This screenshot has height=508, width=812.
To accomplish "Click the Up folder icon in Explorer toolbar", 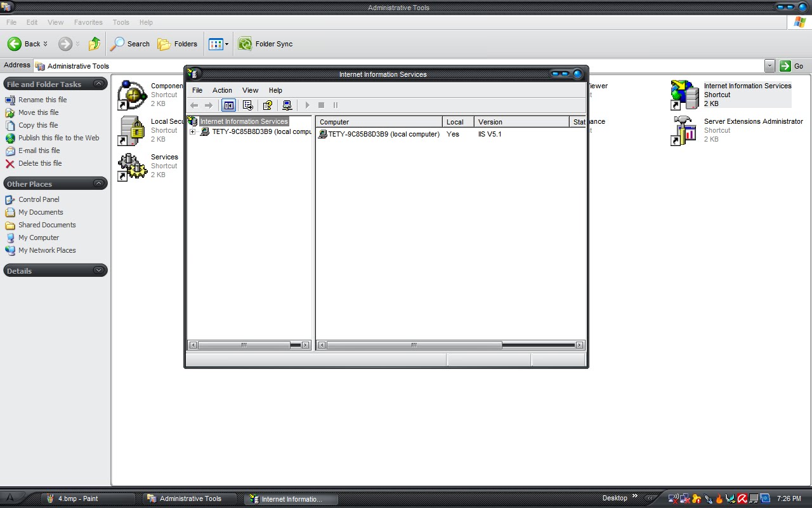I will (95, 44).
